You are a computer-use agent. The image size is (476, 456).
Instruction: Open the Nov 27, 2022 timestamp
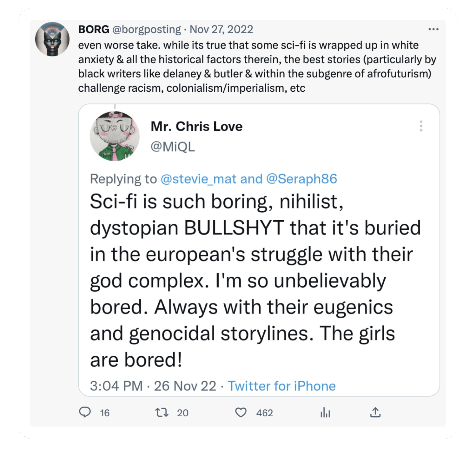point(221,29)
